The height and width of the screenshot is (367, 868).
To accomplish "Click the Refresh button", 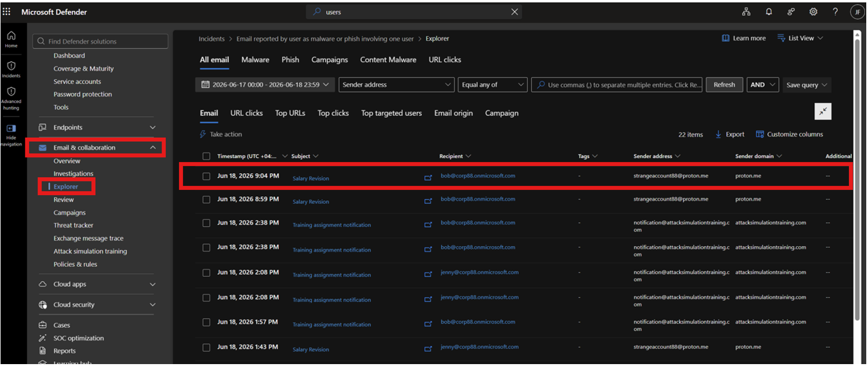I will [x=724, y=85].
